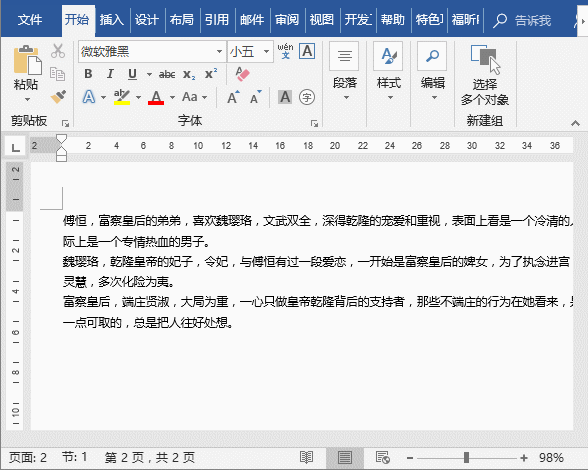The width and height of the screenshot is (588, 470).
Task: Open Clipboard pane launcher in 剪贴板 group
Action: 65,123
